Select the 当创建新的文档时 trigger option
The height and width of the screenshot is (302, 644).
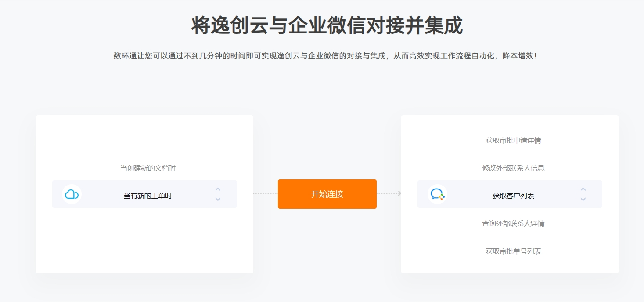(x=148, y=168)
